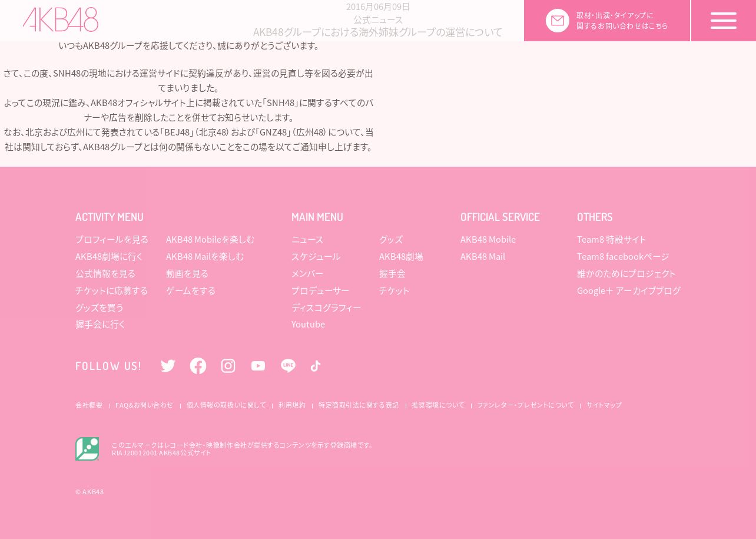Open AKB48 Mobile official service link

pos(488,239)
